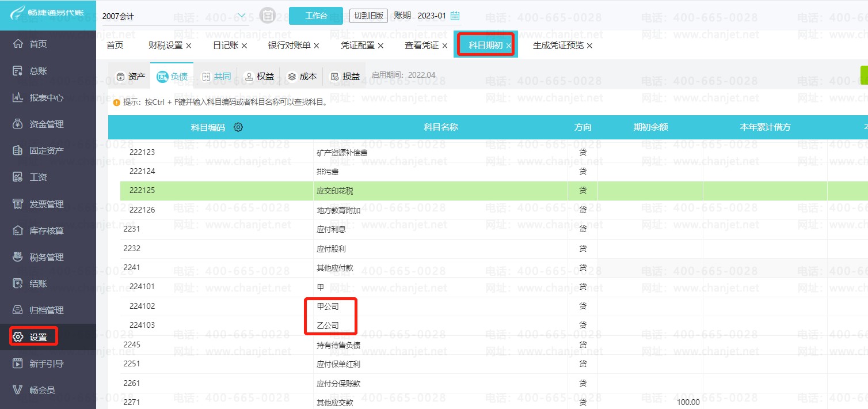Open the 首页 sidebar home icon
This screenshot has width=868, height=409.
[18, 44]
